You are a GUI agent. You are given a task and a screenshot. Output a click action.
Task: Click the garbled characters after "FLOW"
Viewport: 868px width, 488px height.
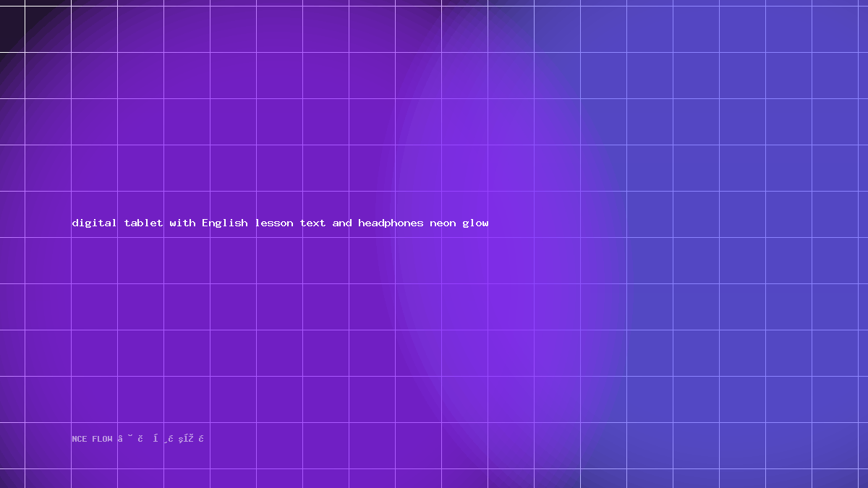tap(161, 439)
